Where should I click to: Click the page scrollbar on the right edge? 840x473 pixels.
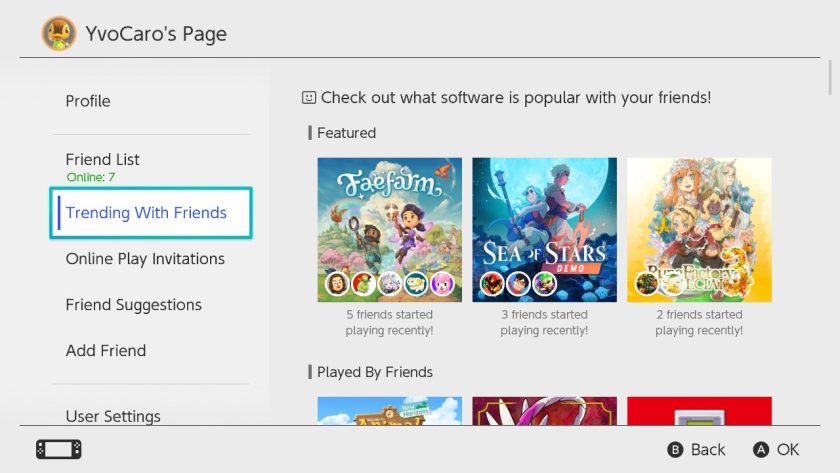coord(830,78)
